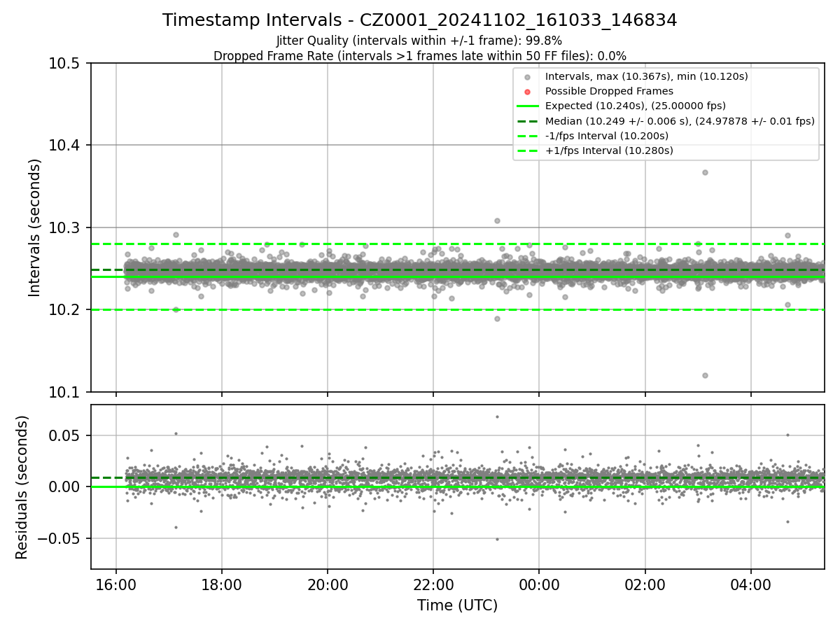Click legend entry '+1/fps Interval (10.280s)'
Screen dimensions: 840x630
click(x=609, y=150)
